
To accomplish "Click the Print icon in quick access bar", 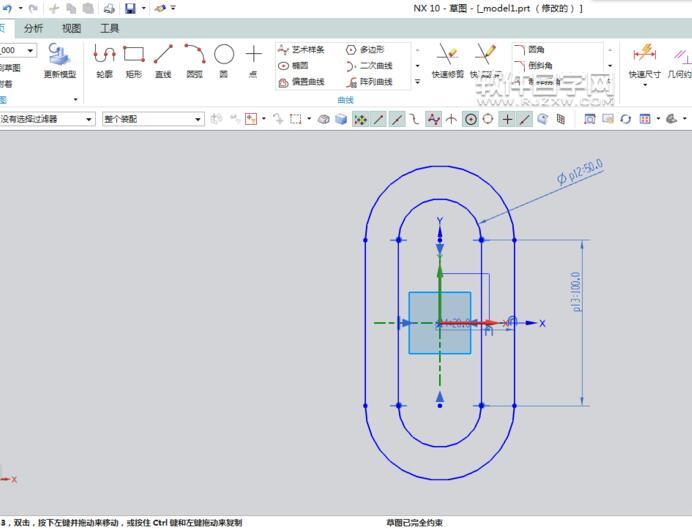I will point(109,8).
